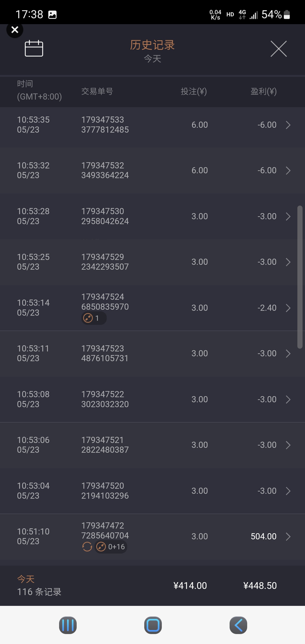Image resolution: width=305 pixels, height=644 pixels.
Task: Expand the 10:53:32 record chevron
Action: pyautogui.click(x=288, y=171)
